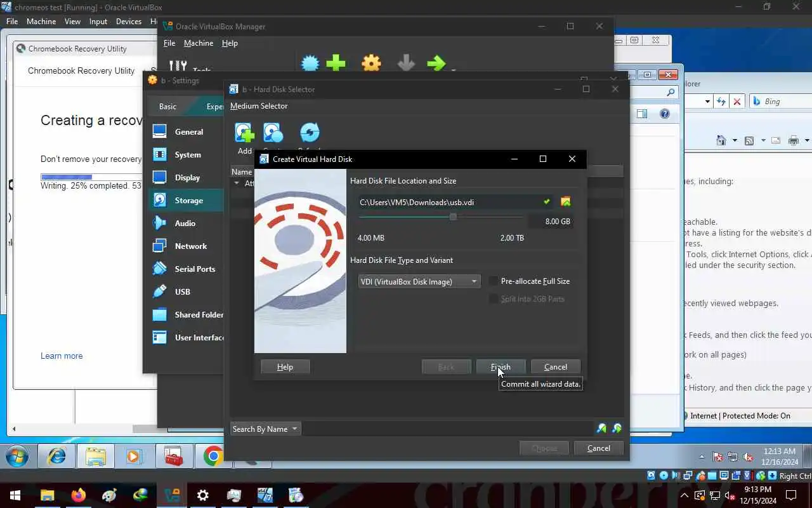Click the New machine star icon in VirtualBox Manager
812x508 pixels.
pyautogui.click(x=310, y=63)
